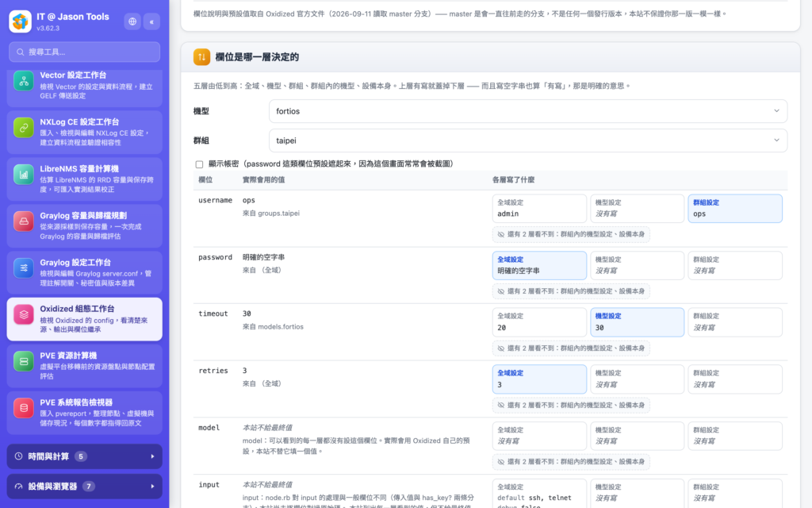
Task: Open the 機型 dropdown showing fortios
Action: pos(527,111)
